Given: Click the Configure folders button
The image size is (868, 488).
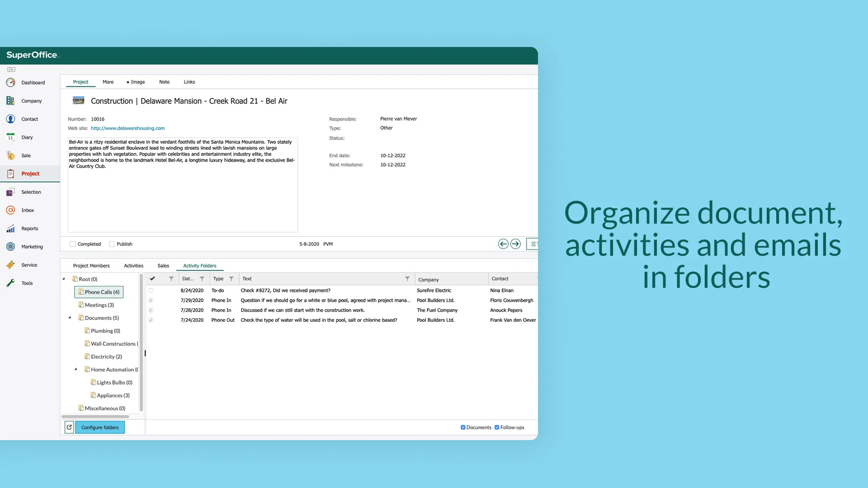Looking at the screenshot, I should coord(100,427).
